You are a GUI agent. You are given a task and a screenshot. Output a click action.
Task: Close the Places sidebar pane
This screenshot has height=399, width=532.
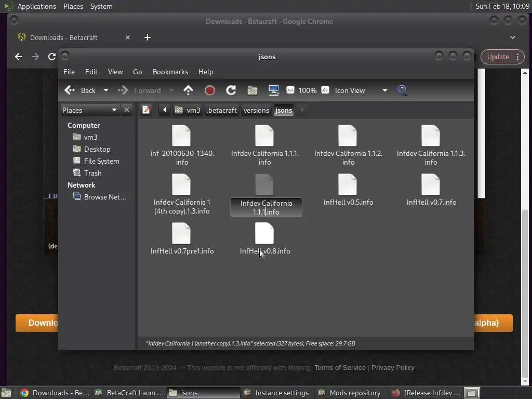tap(127, 110)
